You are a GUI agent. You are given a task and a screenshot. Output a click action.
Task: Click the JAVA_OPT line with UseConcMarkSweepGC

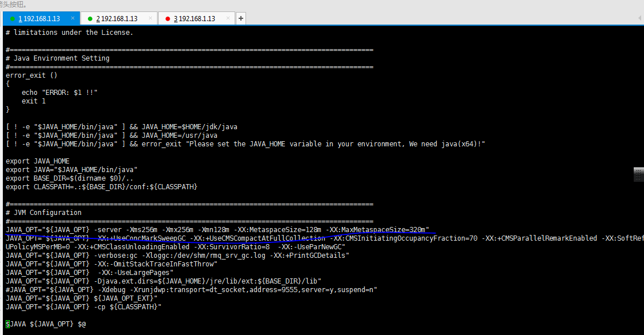click(x=324, y=238)
